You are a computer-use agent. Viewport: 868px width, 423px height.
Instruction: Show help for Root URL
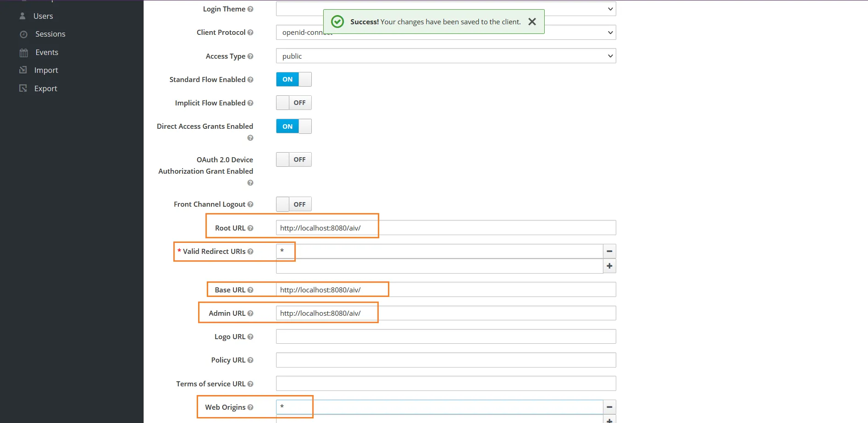250,228
